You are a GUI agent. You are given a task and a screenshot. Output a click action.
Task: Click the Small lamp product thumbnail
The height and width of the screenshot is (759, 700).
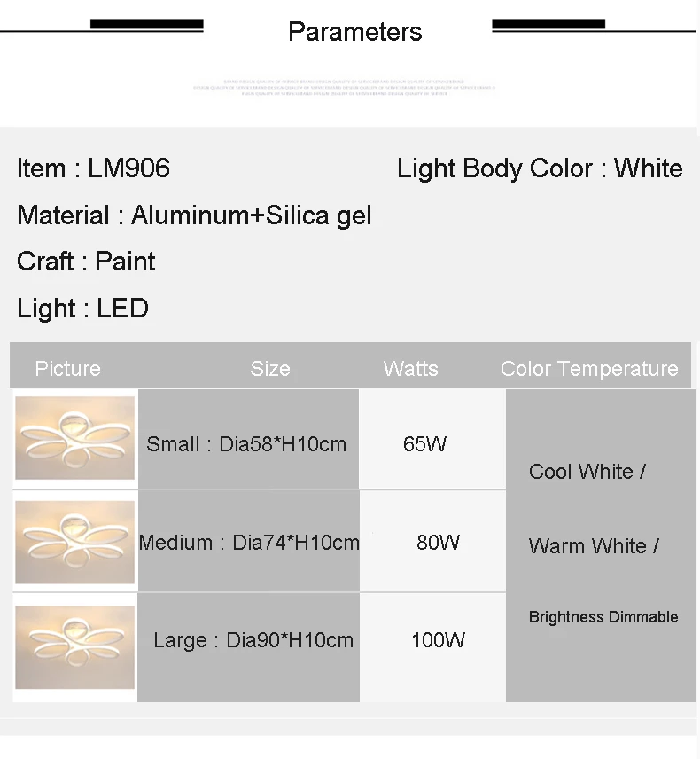coord(75,438)
